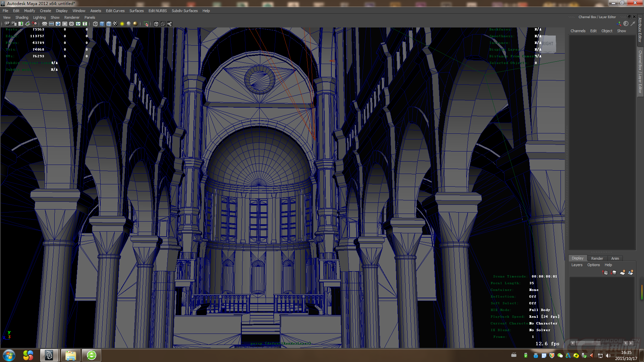Viewport: 644px width, 362px height.
Task: Open the panel Renderer menu
Action: click(72, 17)
